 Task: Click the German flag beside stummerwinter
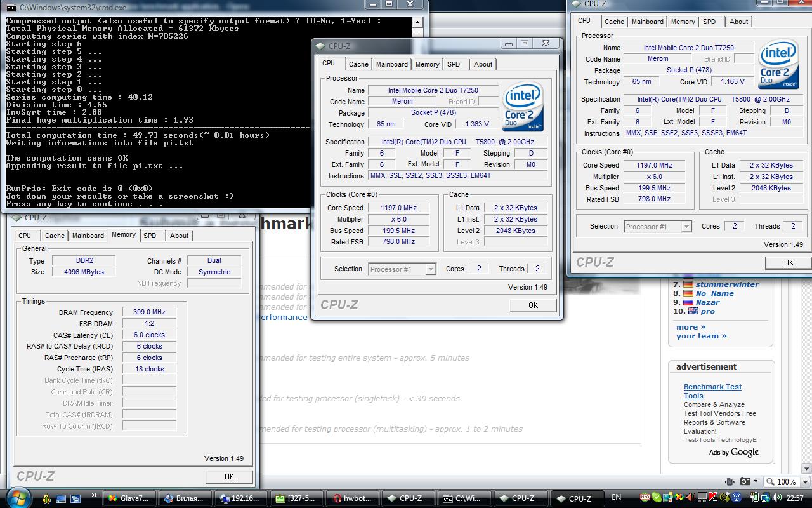pyautogui.click(x=688, y=284)
